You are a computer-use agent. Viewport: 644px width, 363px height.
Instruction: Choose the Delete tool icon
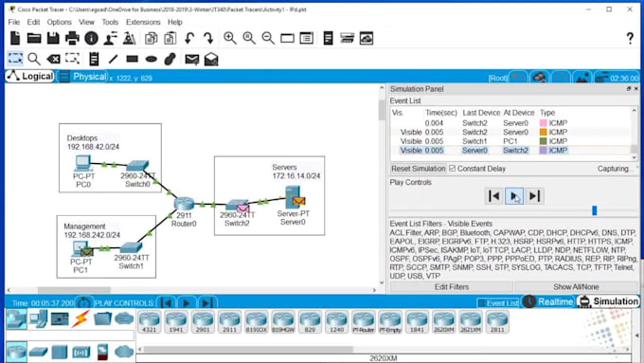[x=53, y=59]
